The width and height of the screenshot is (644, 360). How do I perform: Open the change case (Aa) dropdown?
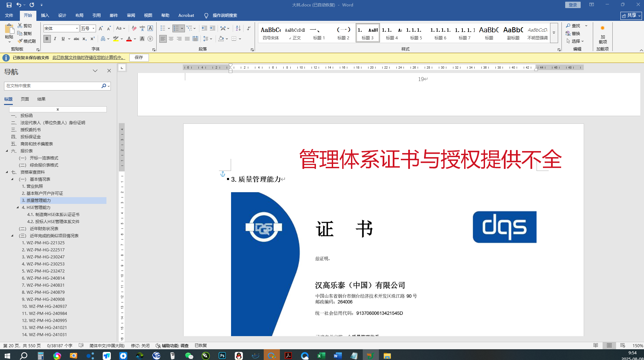(x=121, y=29)
